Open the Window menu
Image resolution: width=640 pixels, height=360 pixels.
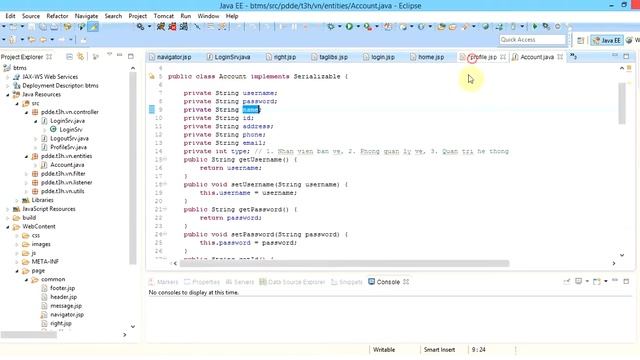208,16
